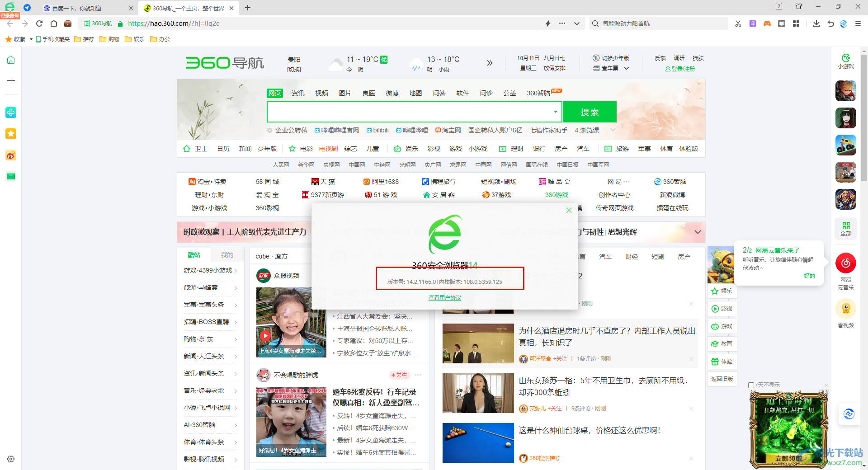This screenshot has height=470, width=868.
Task: Click 关注 for 不会唱歌的胖虎
Action: pos(399,375)
